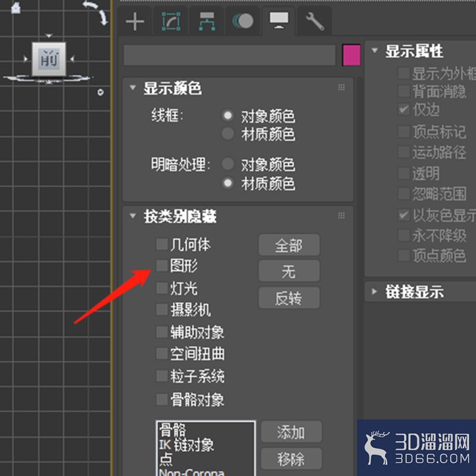Viewport: 476px width, 476px height.
Task: Toggle 以灰色显示 checkbox
Action: (x=403, y=215)
